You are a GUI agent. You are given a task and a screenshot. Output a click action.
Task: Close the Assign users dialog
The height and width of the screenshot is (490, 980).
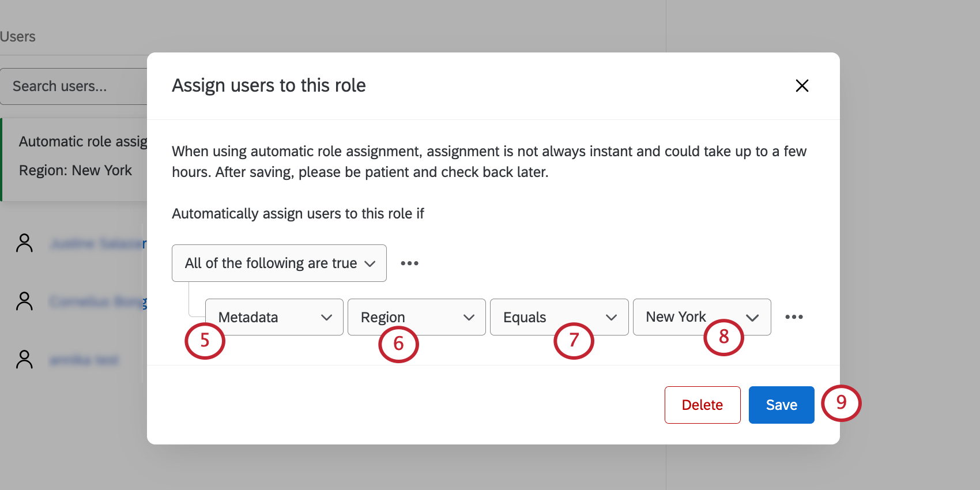(802, 86)
